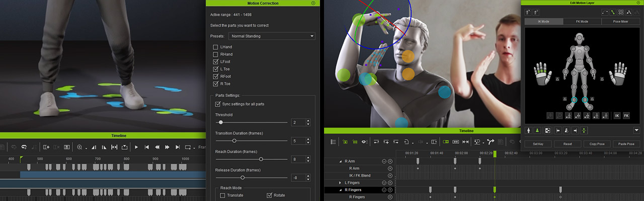Click the green bone icon in Edit Motion Layer
The width and height of the screenshot is (644, 201).
[613, 12]
